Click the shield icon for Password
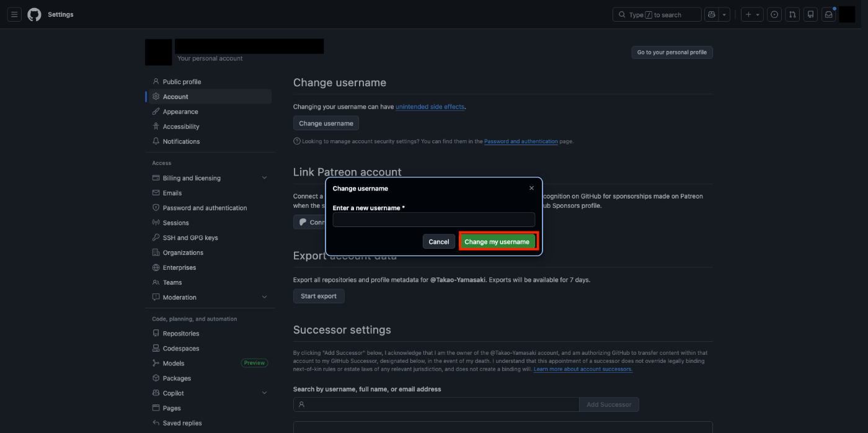The image size is (868, 433). point(156,207)
